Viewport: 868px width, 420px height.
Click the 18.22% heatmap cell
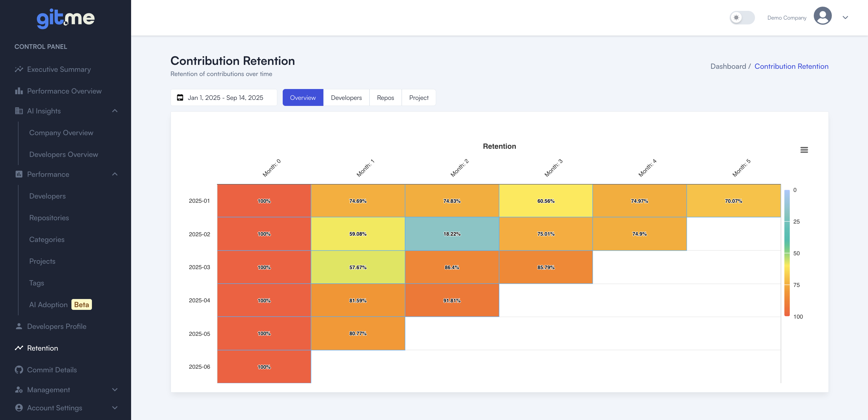451,234
